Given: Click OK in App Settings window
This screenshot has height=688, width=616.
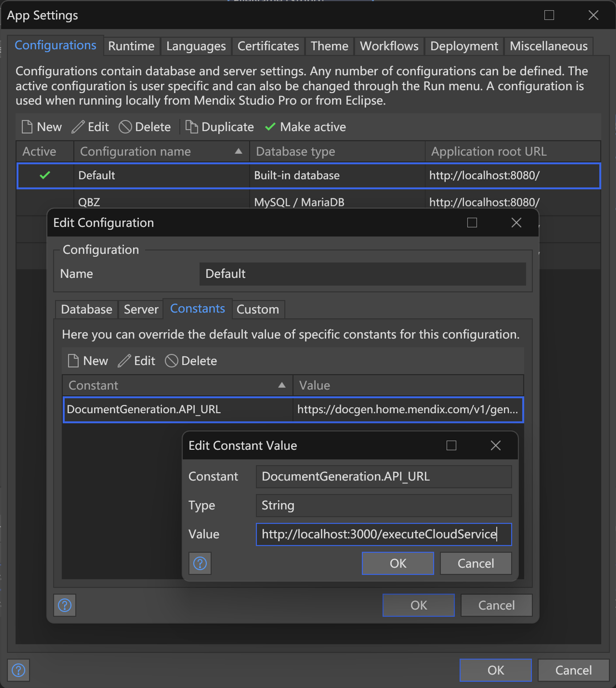Looking at the screenshot, I should pyautogui.click(x=496, y=670).
